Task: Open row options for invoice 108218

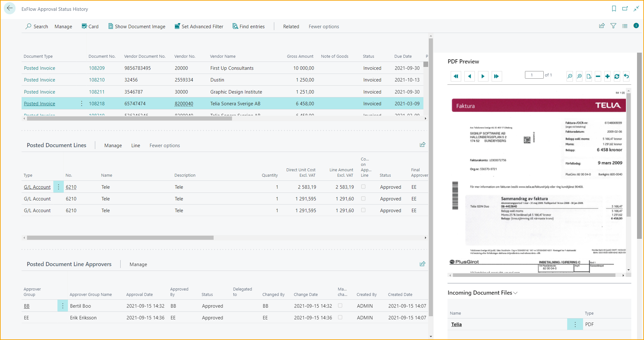Action: coord(82,104)
